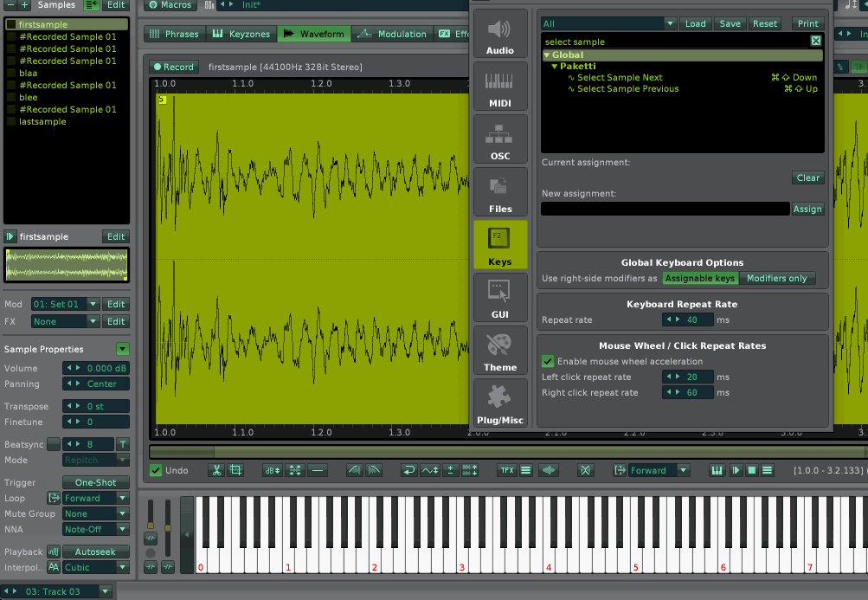The height and width of the screenshot is (600, 868).
Task: Open the MIDI preferences section
Action: point(500,87)
